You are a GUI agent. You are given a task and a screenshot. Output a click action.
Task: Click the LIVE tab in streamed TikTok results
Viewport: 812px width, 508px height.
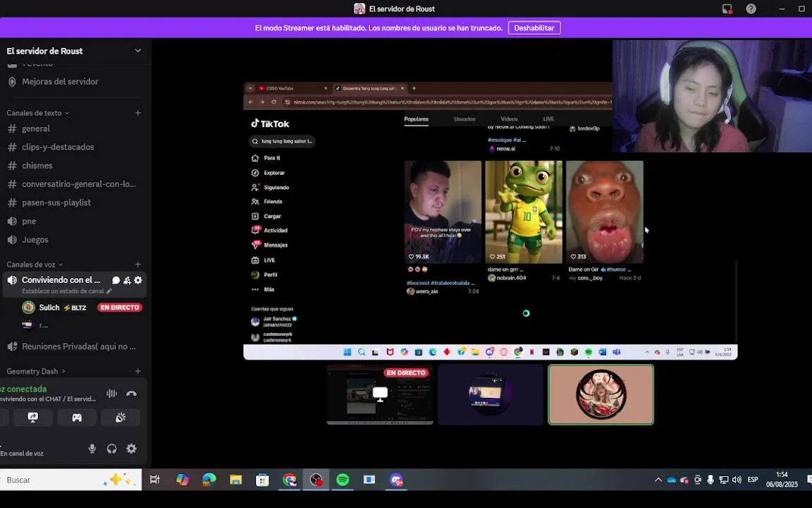(x=548, y=119)
